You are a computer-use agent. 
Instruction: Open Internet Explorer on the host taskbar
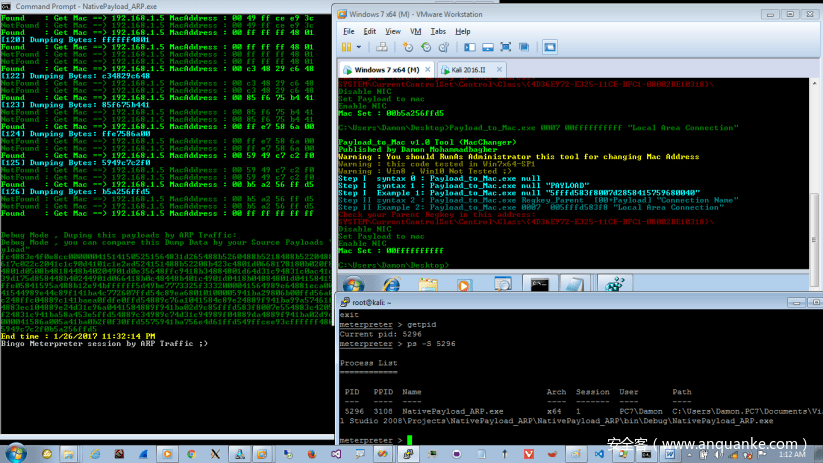click(x=95, y=454)
